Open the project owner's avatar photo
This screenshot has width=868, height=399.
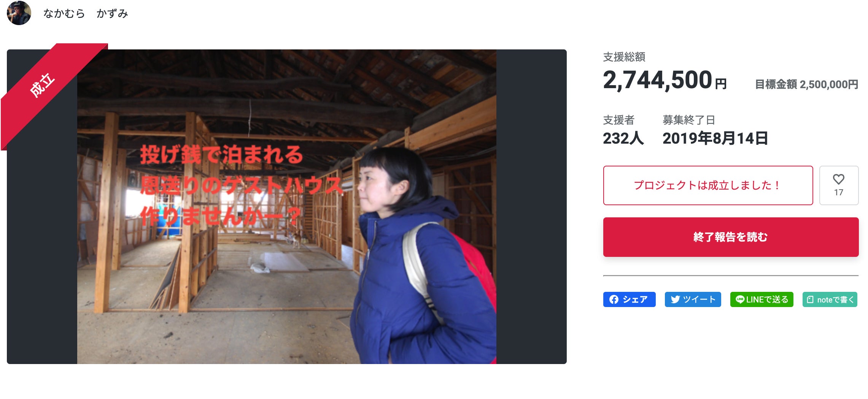click(19, 13)
